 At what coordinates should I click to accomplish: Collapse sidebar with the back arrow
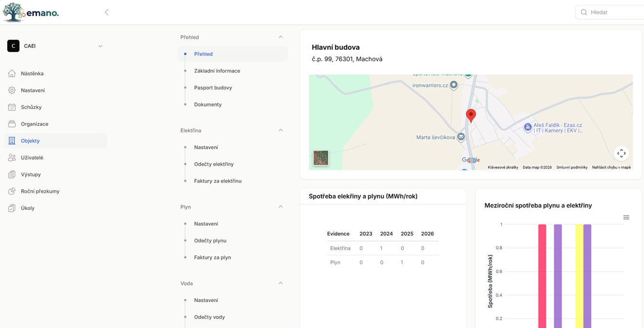click(107, 12)
